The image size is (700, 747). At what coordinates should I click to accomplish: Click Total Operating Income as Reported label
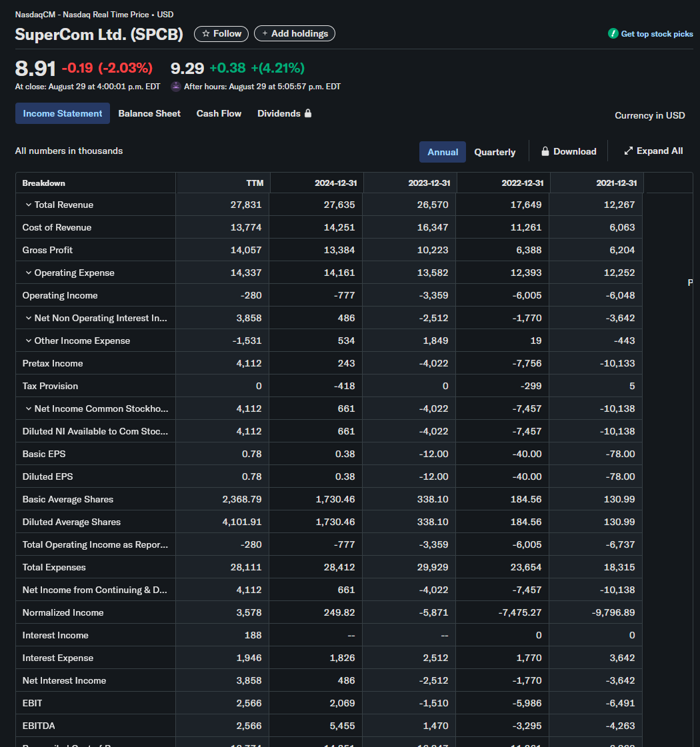coord(95,544)
